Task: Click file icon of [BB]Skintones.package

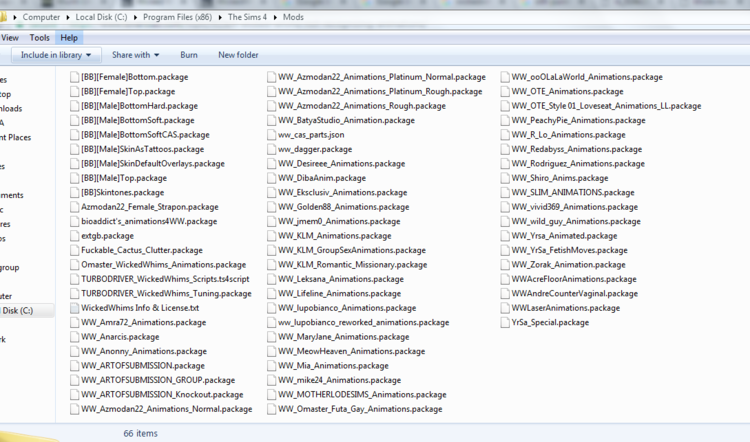Action: tap(74, 192)
